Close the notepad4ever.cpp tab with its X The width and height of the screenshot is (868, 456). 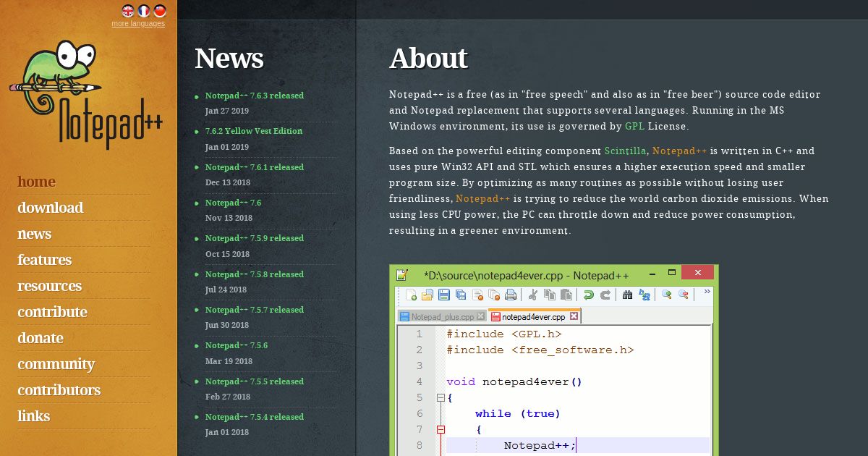(574, 316)
